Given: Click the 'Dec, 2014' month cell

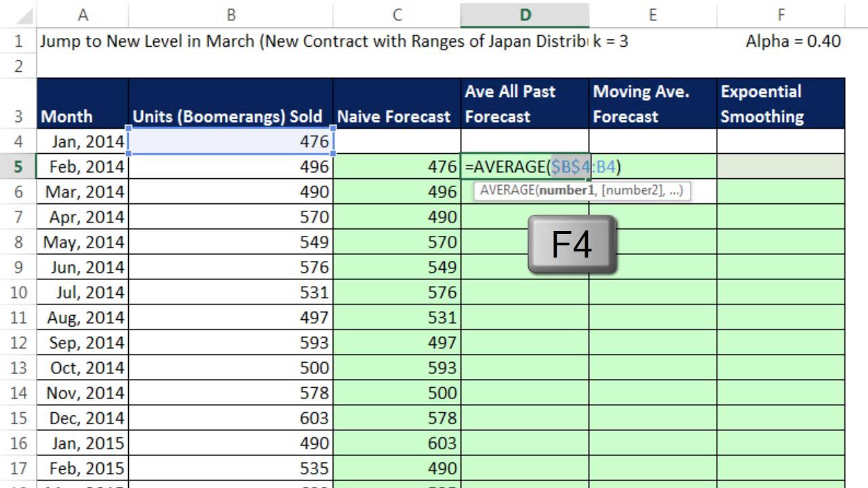Looking at the screenshot, I should click(x=83, y=418).
